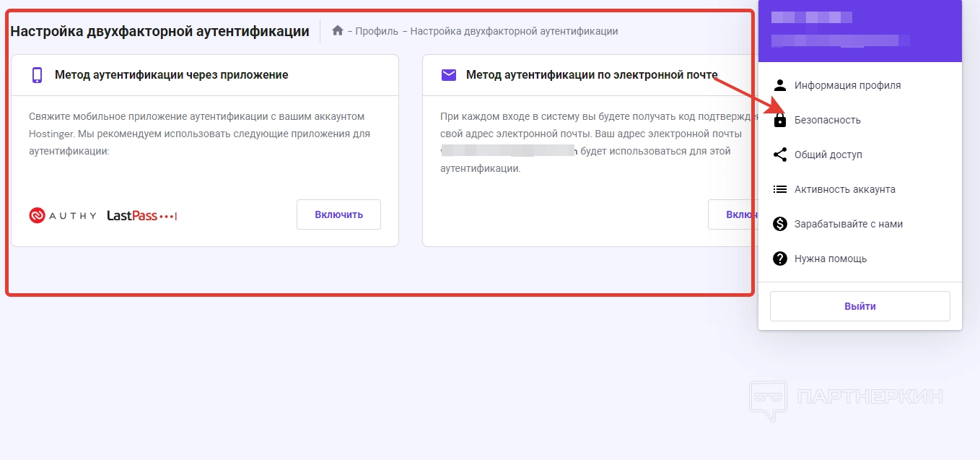Viewport: 980px width, 460px height.
Task: Open the Безопасность menu entry
Action: pos(860,120)
